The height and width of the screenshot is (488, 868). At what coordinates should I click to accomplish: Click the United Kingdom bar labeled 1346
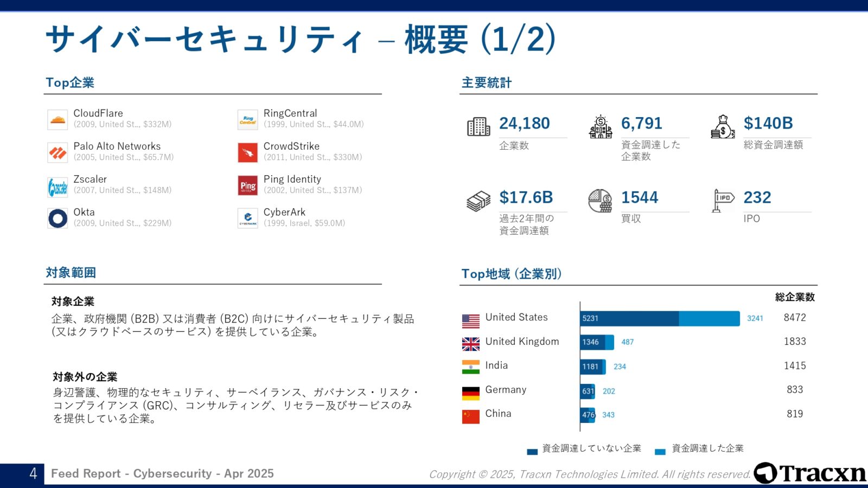593,342
